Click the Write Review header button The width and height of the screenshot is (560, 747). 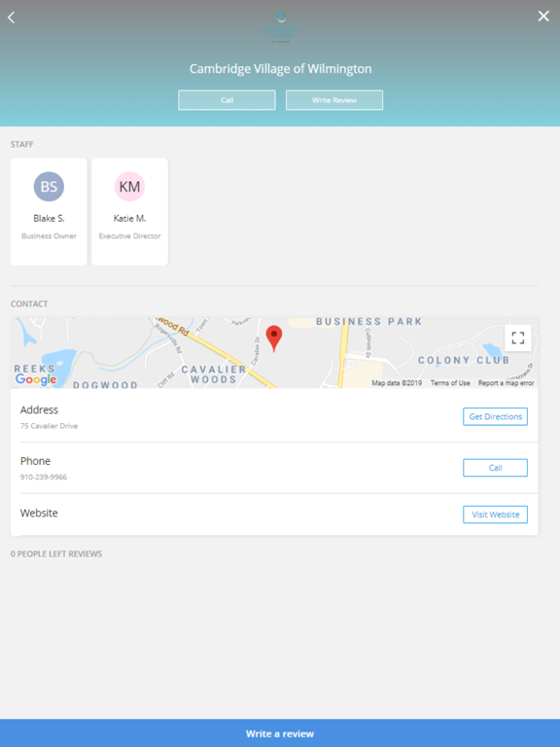334,100
